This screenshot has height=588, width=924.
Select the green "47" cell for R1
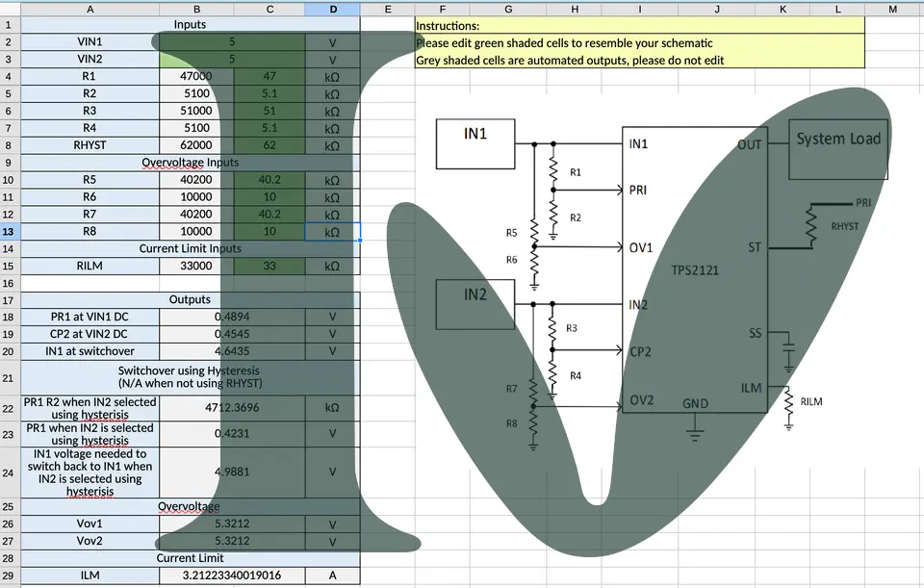pos(269,76)
